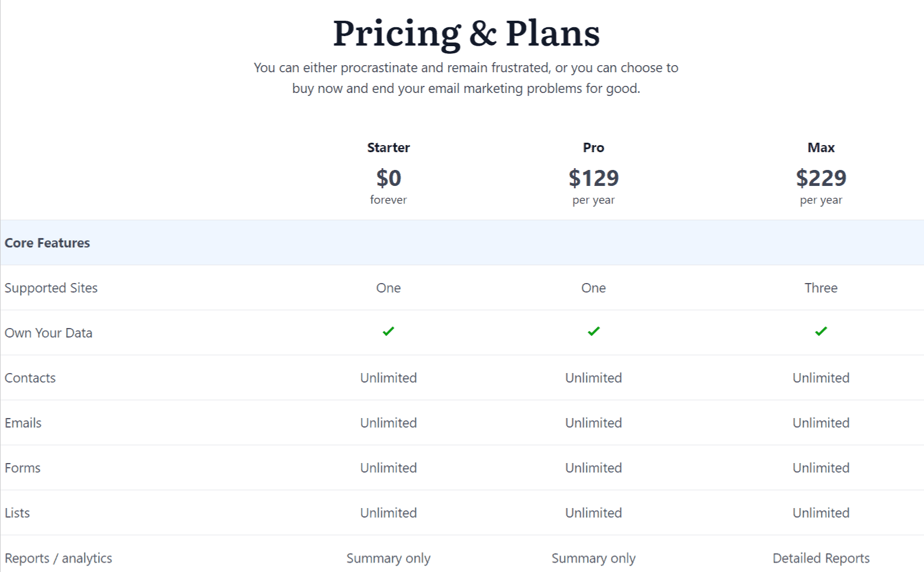This screenshot has height=572, width=924.
Task: Click the Lists row label
Action: [17, 513]
